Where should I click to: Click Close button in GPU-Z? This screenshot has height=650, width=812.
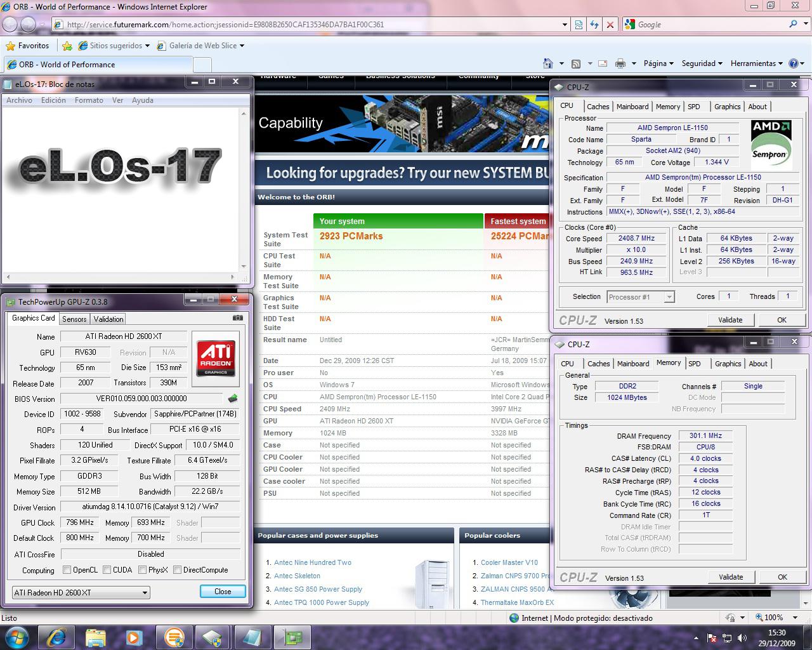coord(223,591)
